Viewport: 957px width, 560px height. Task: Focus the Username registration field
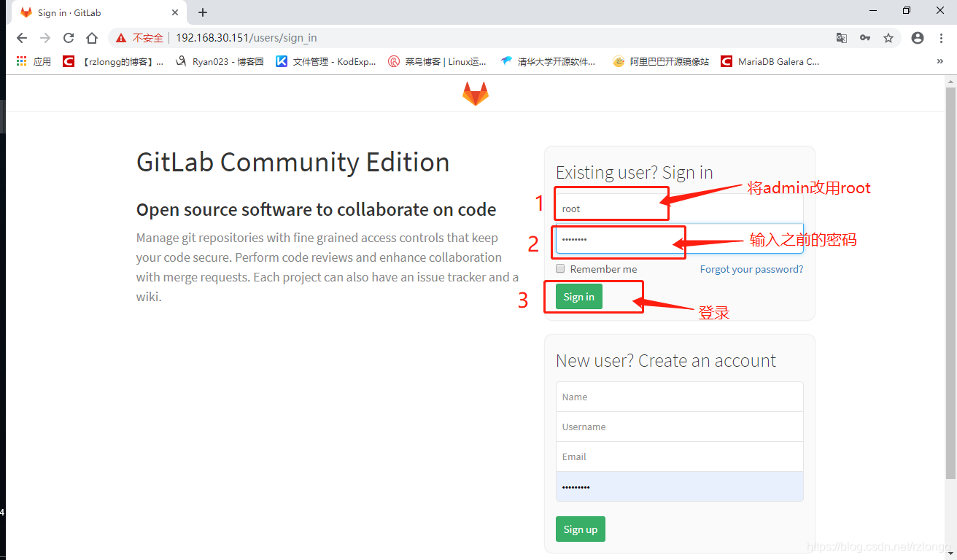680,427
